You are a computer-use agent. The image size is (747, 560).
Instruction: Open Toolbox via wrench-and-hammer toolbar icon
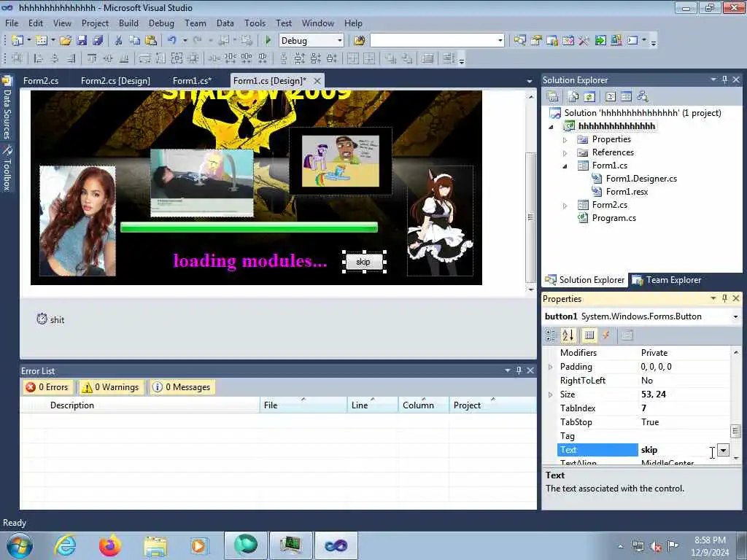[x=584, y=41]
